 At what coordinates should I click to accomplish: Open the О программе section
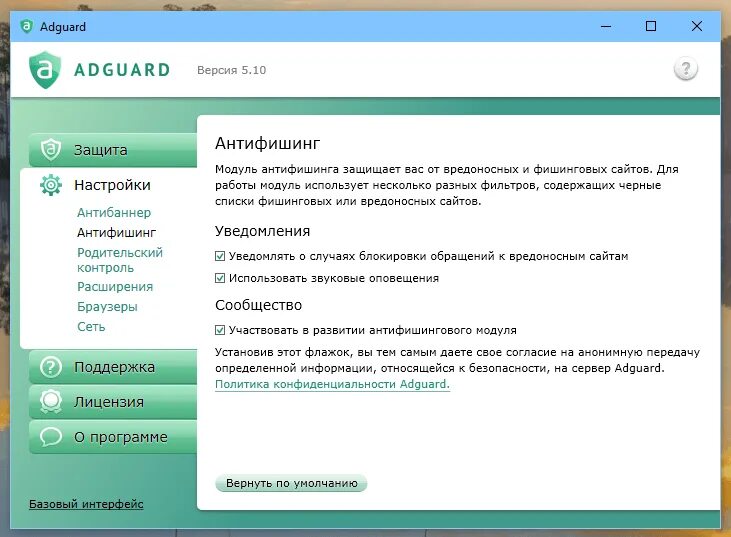click(x=113, y=437)
